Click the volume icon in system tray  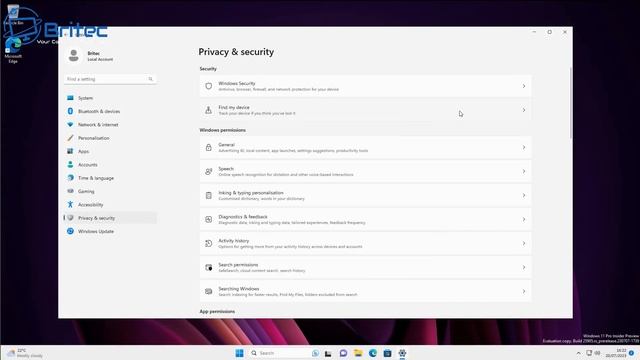click(x=598, y=353)
